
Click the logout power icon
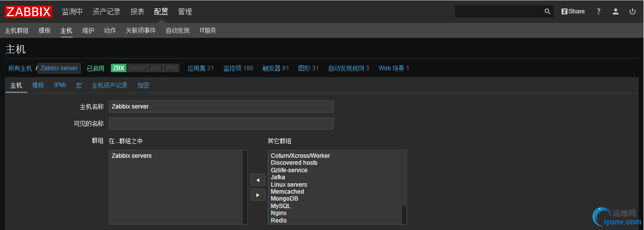pos(633,11)
